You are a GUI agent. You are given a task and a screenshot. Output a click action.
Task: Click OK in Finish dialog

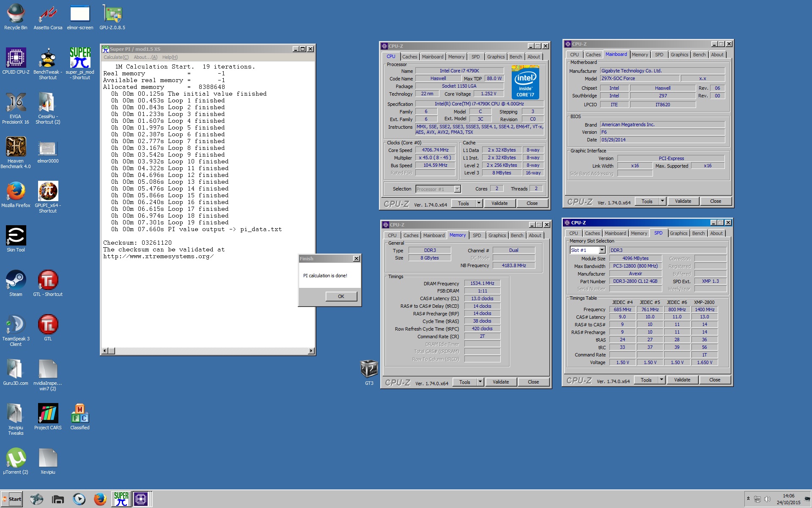click(341, 296)
